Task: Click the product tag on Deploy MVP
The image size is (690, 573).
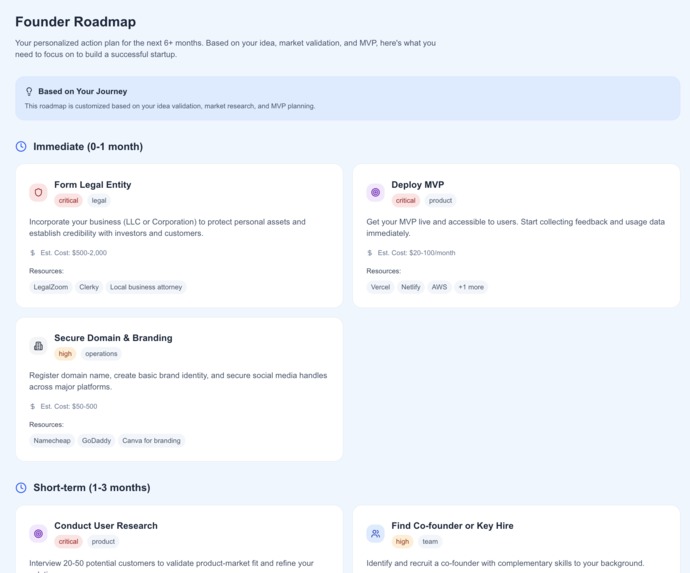Action: 440,200
